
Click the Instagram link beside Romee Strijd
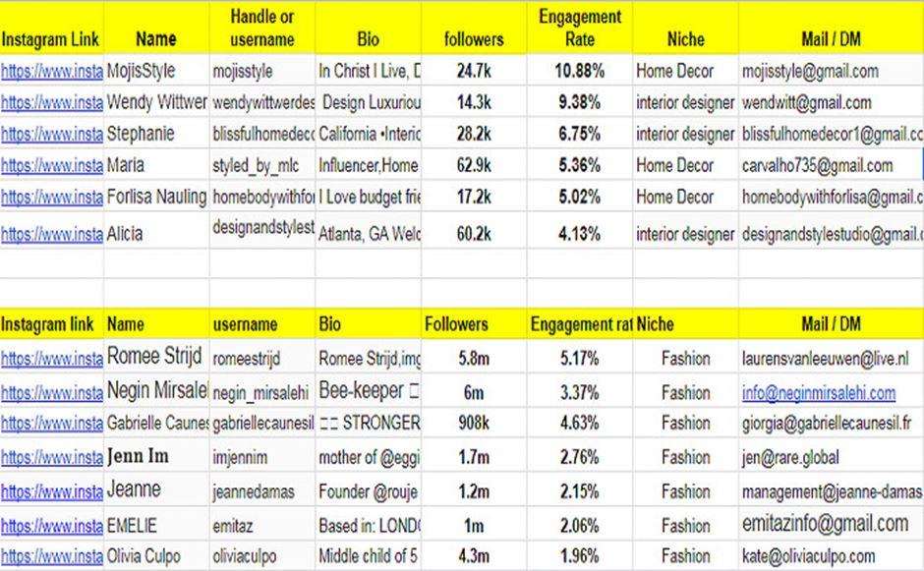coord(51,359)
